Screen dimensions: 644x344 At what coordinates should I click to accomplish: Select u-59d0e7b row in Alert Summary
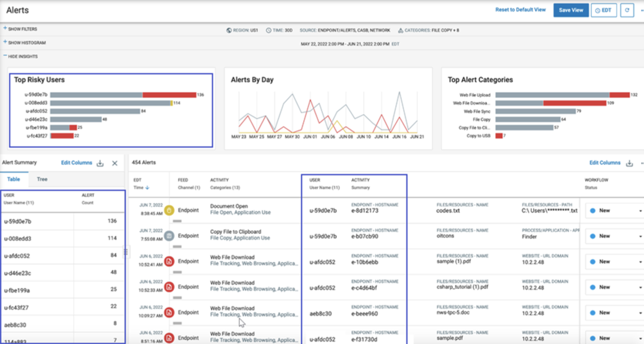pos(63,221)
